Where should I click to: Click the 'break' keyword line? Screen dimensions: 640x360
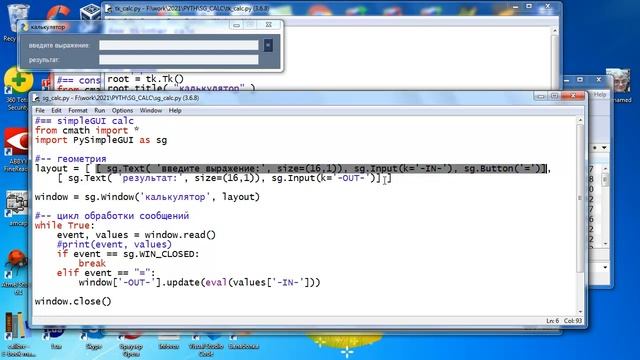coord(92,263)
